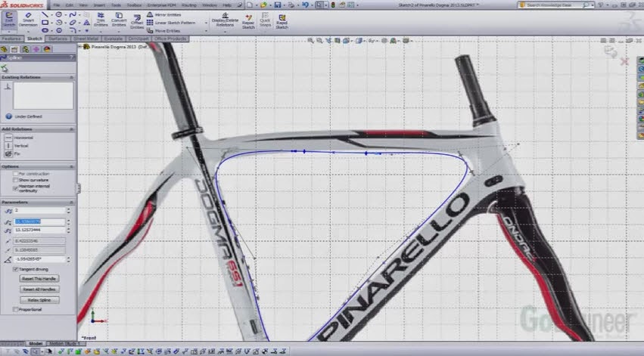Click the Section View icon

pos(338,41)
